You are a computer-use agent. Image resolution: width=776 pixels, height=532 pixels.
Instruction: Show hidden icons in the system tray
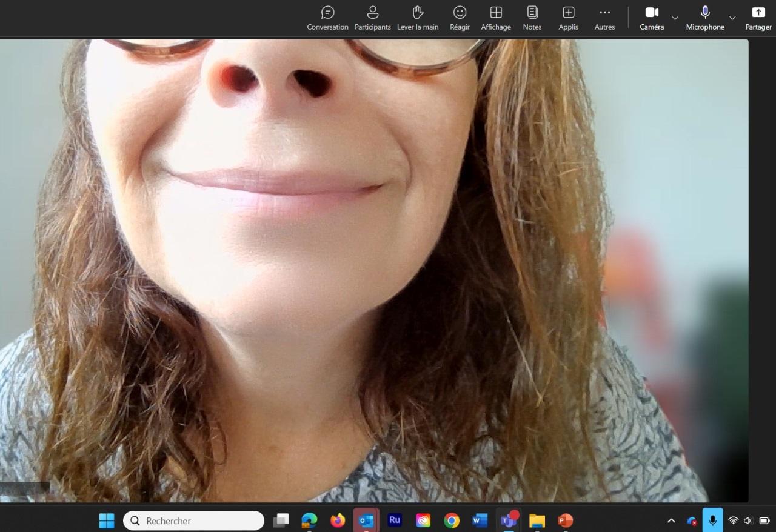pyautogui.click(x=671, y=520)
